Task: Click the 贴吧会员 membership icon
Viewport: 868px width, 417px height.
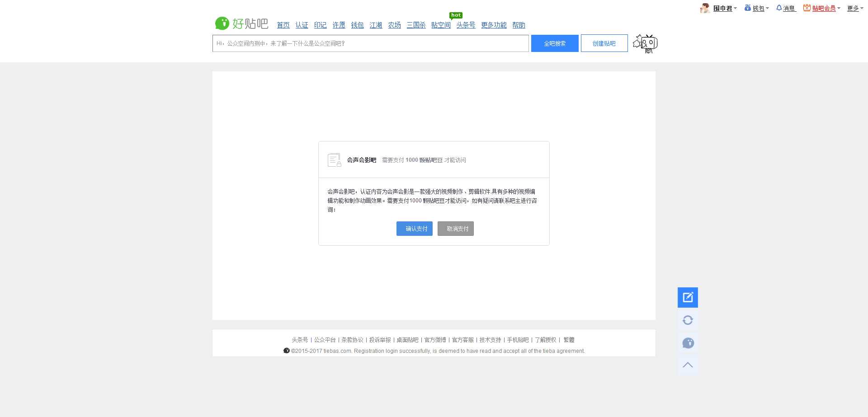Action: [x=807, y=8]
